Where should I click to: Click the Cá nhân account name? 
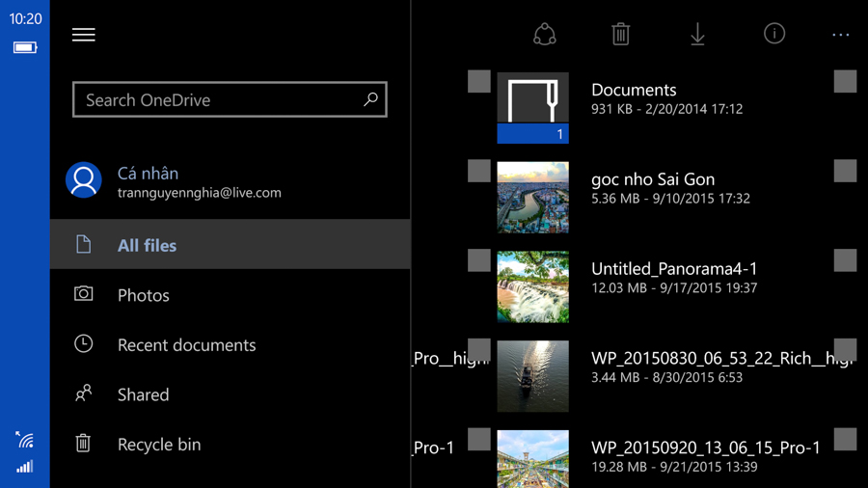coord(148,174)
